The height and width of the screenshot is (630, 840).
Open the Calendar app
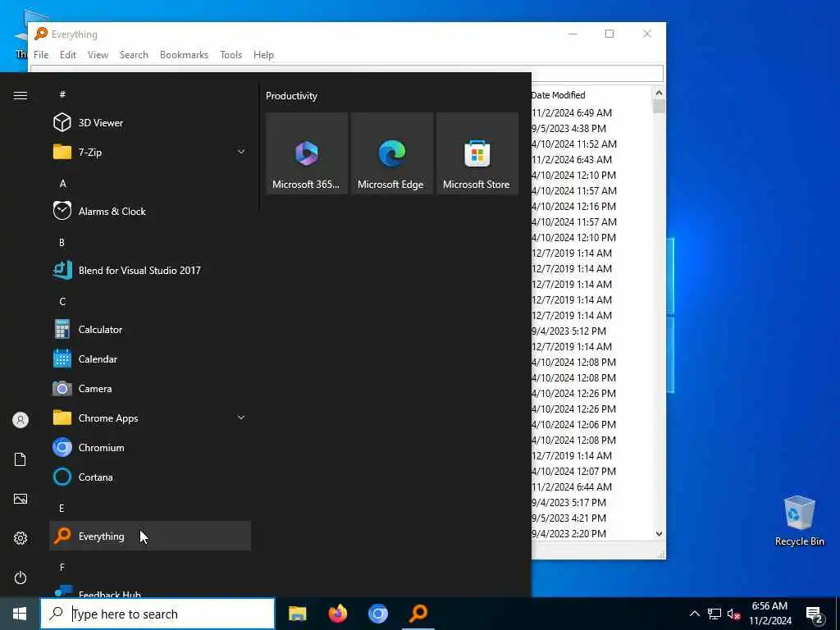150,359
